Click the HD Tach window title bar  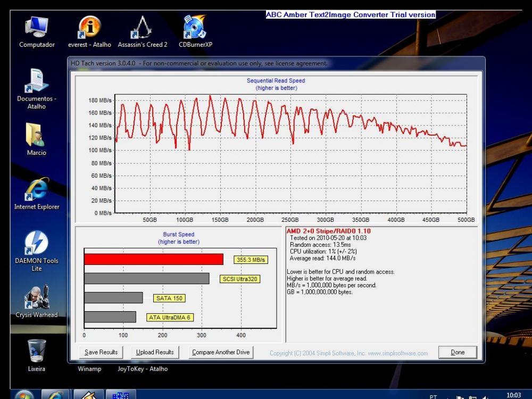tap(266, 63)
